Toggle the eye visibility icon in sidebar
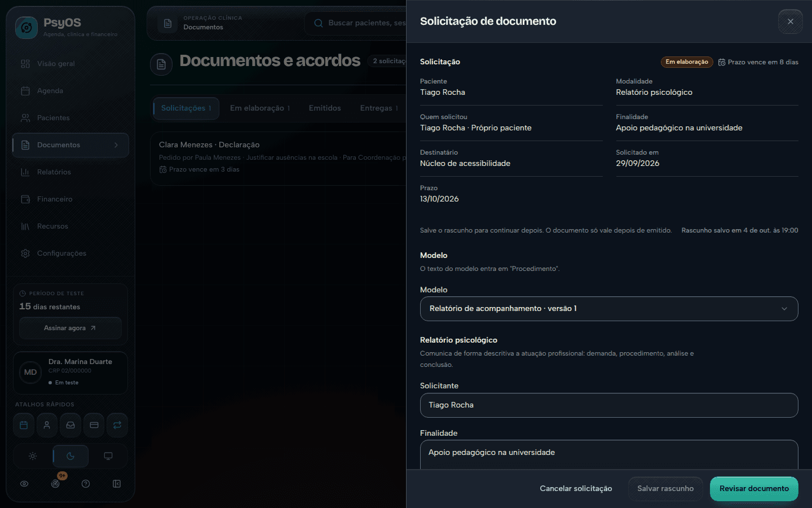Screen dimensions: 812x508 click(24, 484)
